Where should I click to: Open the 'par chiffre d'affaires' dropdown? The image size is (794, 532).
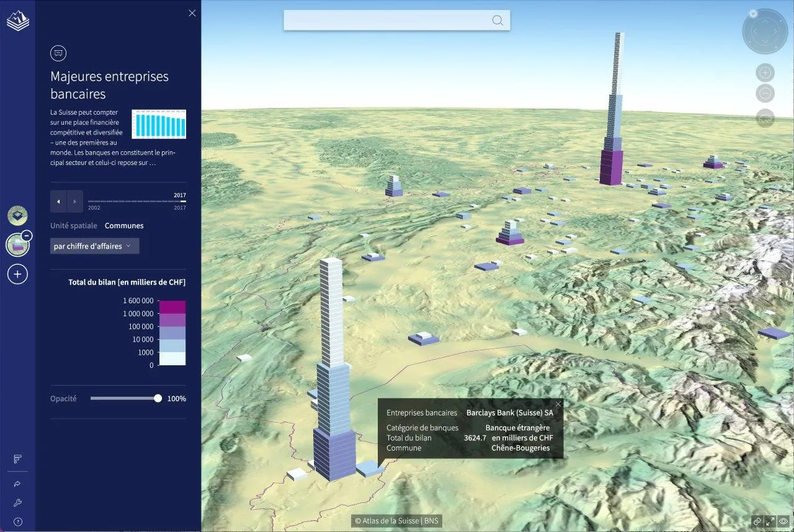click(x=94, y=246)
